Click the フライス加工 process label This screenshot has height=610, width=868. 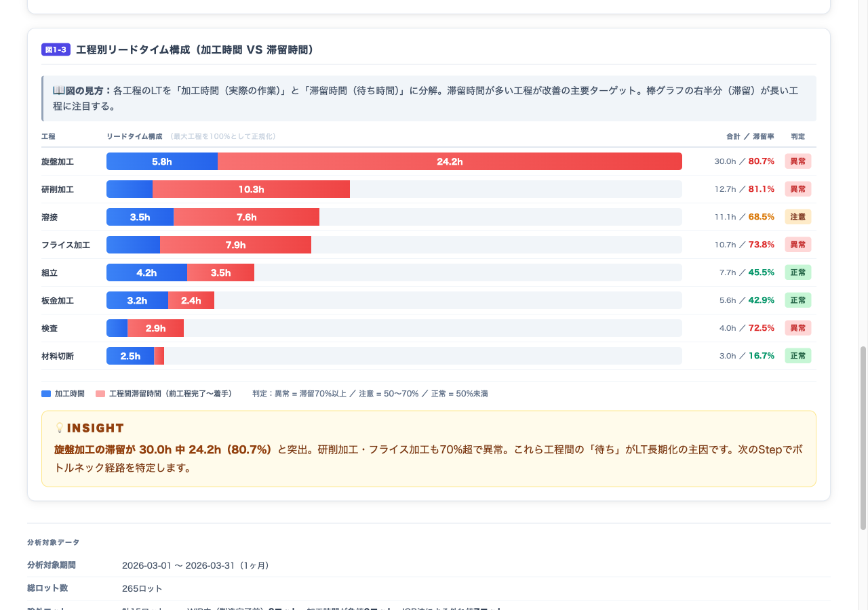[x=66, y=245]
